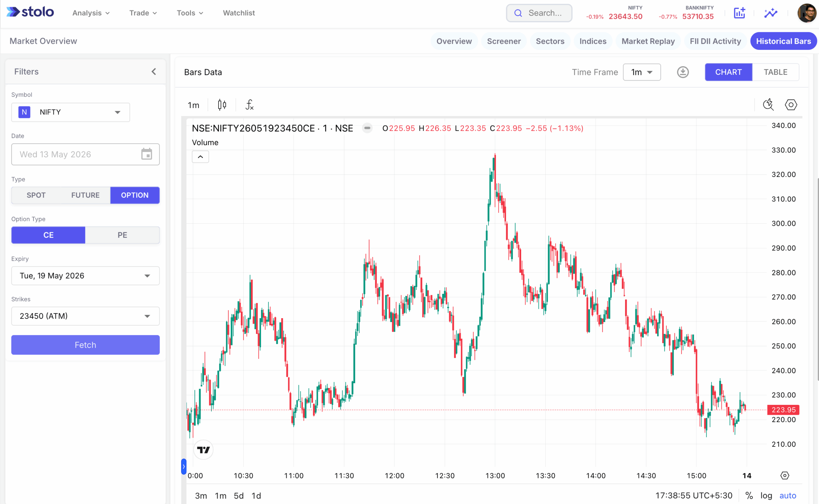Expand the Trade menu
819x504 pixels.
point(143,13)
